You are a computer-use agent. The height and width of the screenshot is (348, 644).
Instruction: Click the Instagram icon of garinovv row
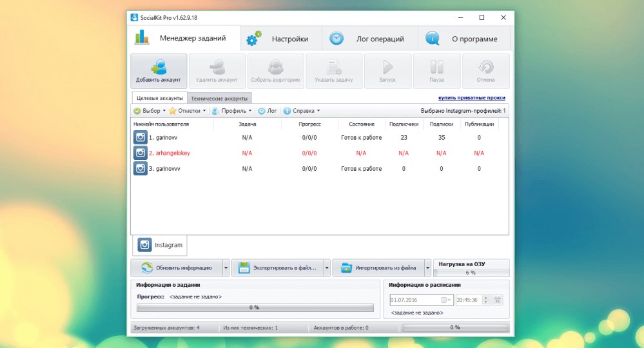click(x=140, y=137)
